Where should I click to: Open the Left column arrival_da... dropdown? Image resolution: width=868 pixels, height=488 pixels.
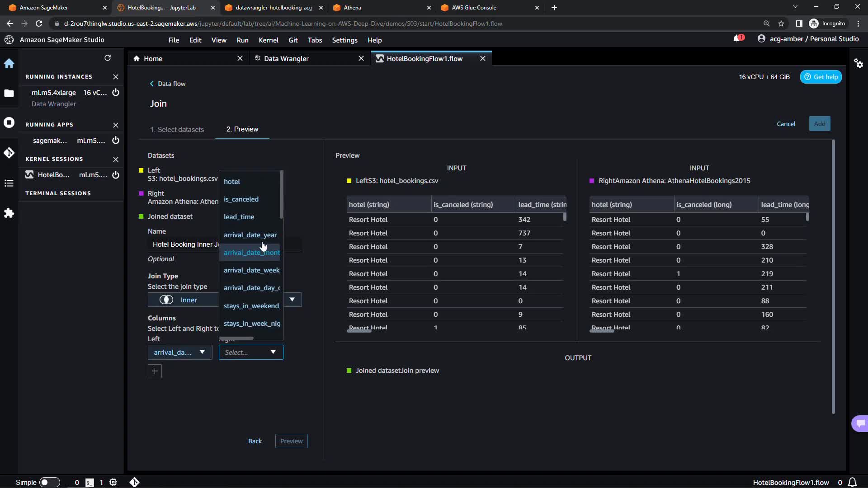pos(179,352)
